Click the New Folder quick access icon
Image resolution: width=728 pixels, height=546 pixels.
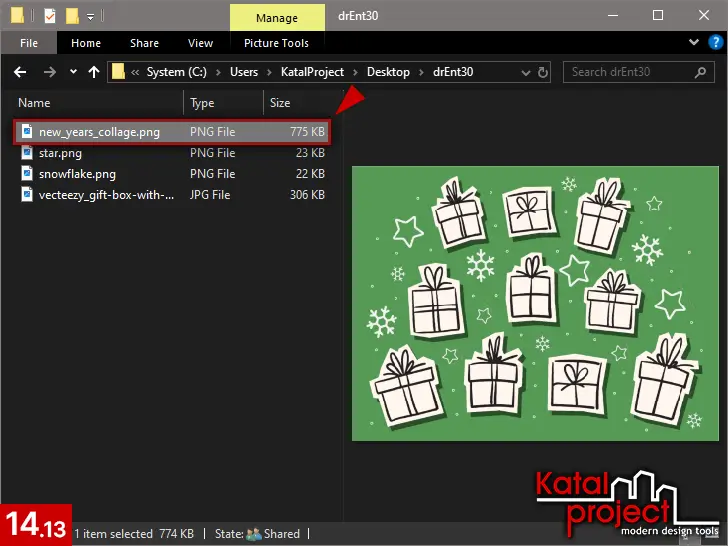pos(72,16)
